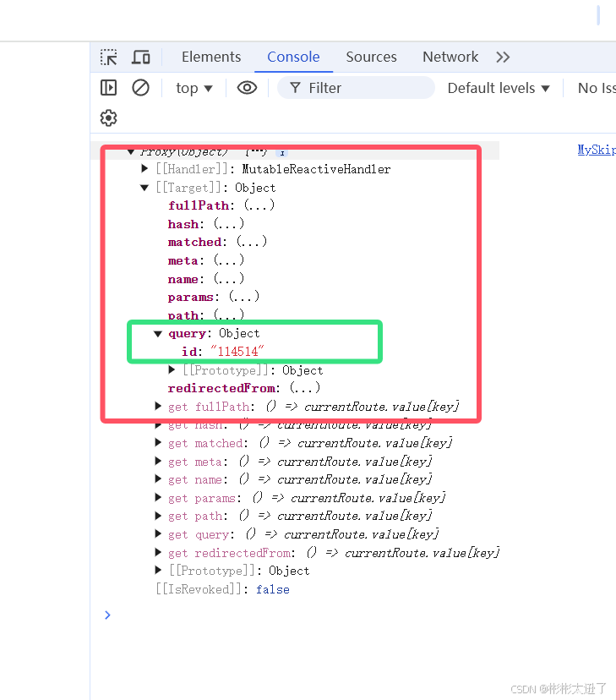This screenshot has width=616, height=700.
Task: Open the top context dropdown
Action: (x=194, y=88)
